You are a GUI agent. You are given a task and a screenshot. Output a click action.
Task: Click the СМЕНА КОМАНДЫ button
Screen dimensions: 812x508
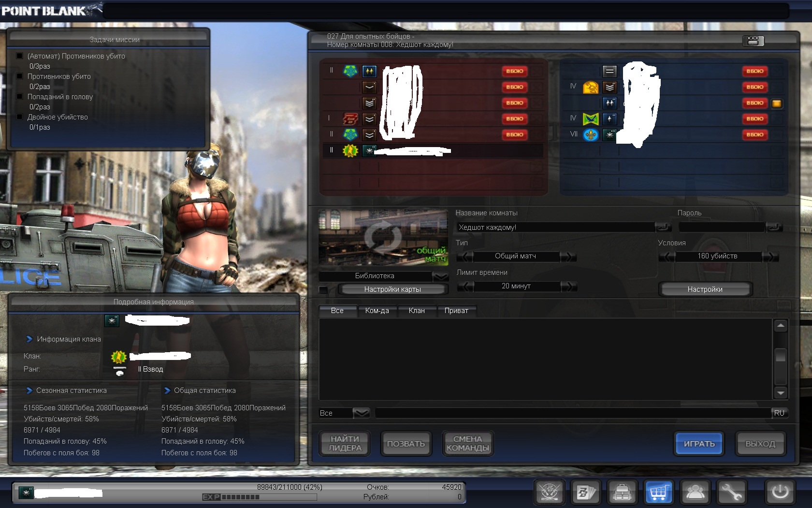click(x=468, y=444)
